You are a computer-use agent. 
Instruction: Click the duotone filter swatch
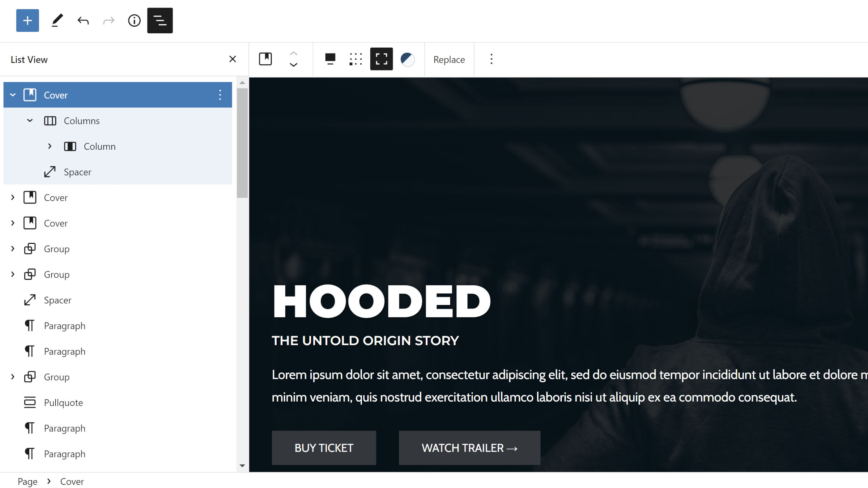pos(408,59)
